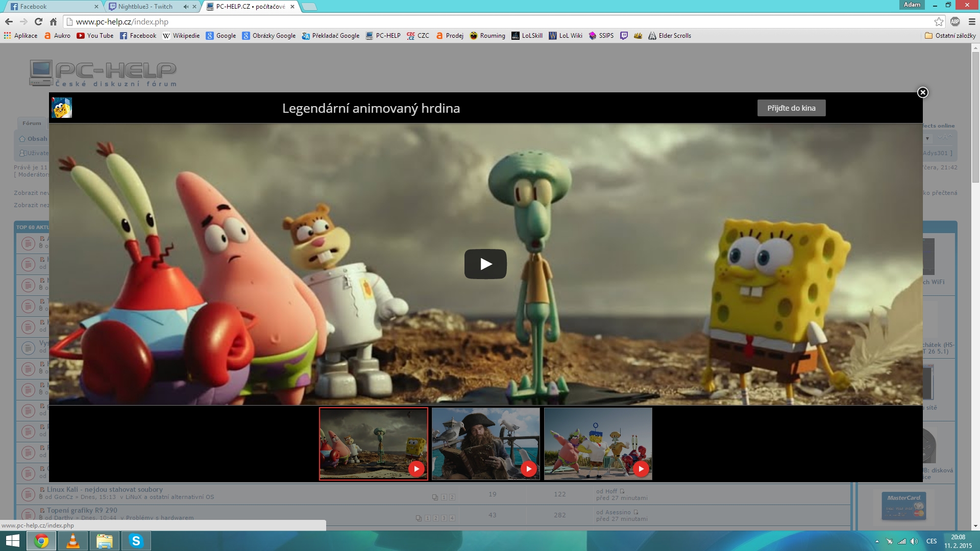Viewport: 980px width, 551px height.
Task: Expand 'Ostatní záložky' bookmarks folder
Action: coord(950,36)
